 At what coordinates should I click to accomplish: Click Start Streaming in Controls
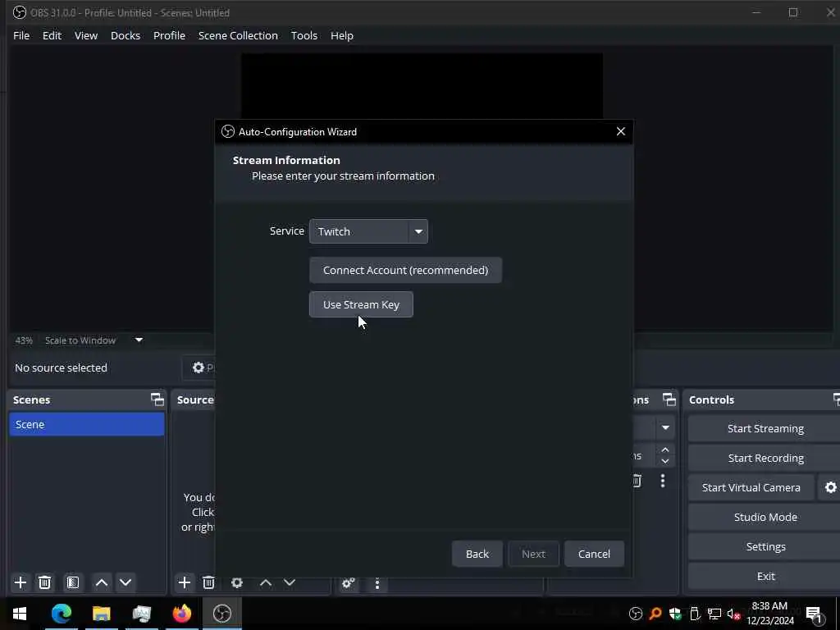click(765, 428)
